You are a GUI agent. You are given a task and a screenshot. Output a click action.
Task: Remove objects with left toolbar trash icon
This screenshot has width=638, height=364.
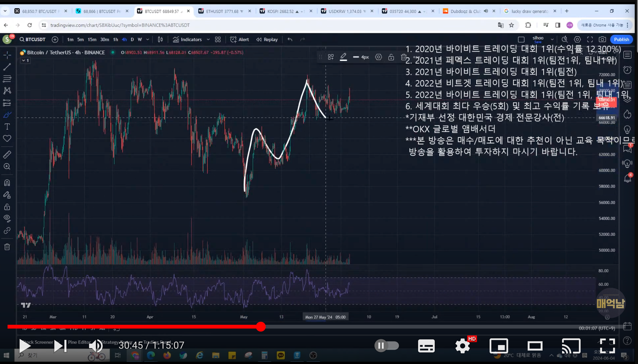click(x=7, y=247)
